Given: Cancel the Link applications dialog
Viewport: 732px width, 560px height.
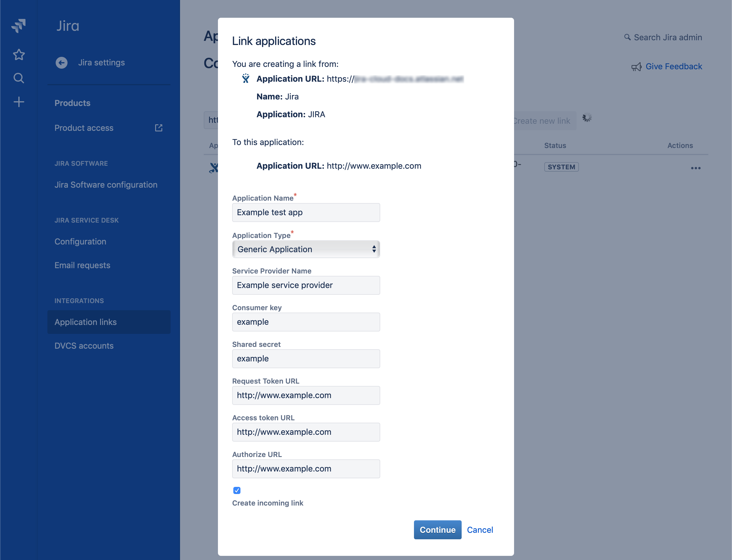Looking at the screenshot, I should coord(480,530).
